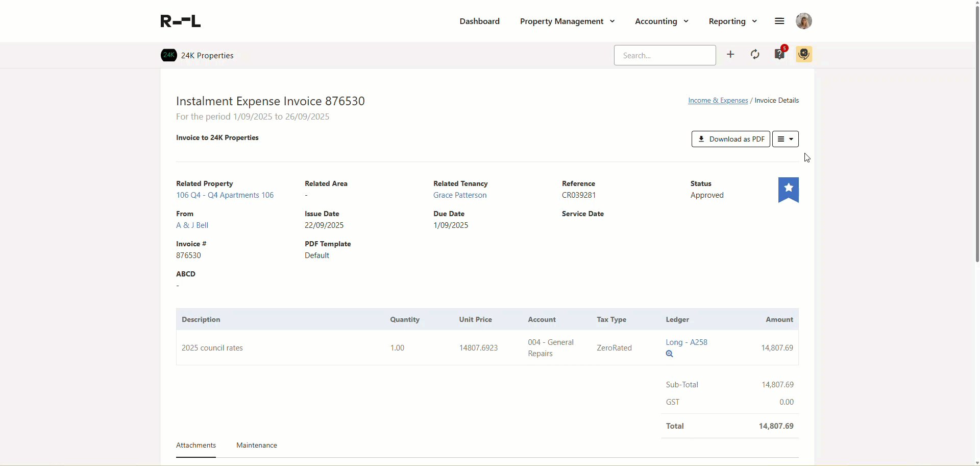
Task: Click Download as PDF button
Action: (x=730, y=139)
